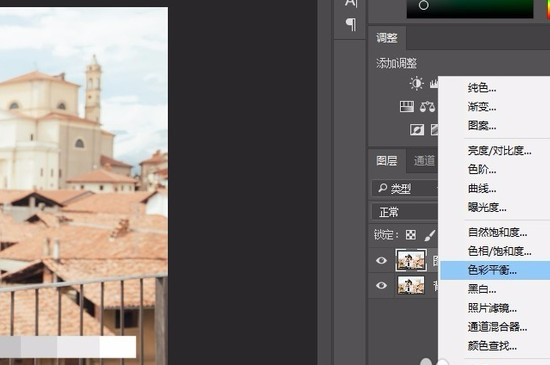Click the Brightness/Contrast sun adjustment icon
The image size is (550, 365).
click(416, 83)
